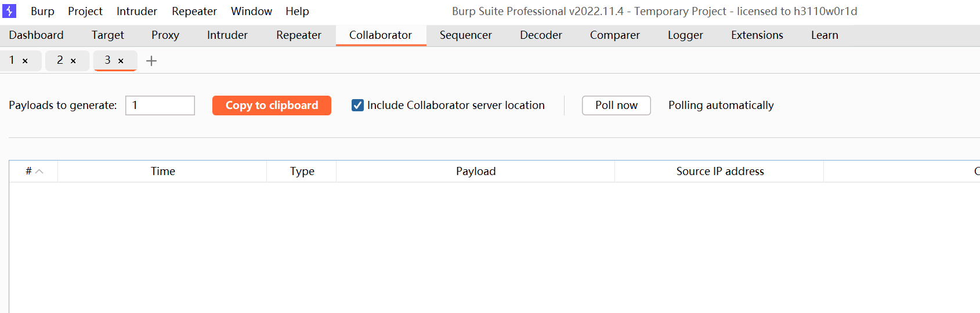Switch to the Intruder tool tab
This screenshot has height=313, width=980.
tap(227, 35)
